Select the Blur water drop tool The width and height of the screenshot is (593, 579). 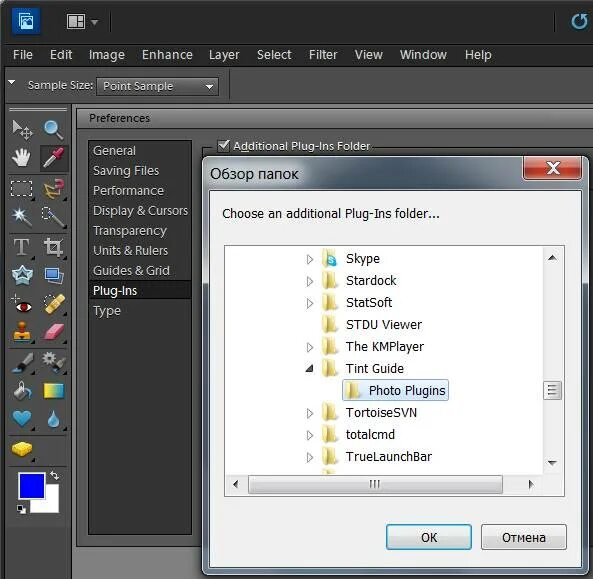[53, 419]
